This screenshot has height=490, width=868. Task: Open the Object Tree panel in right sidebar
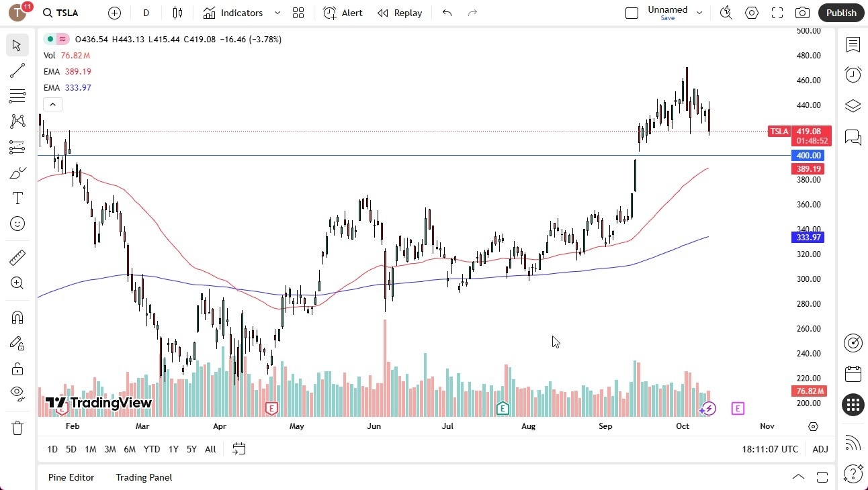click(853, 104)
